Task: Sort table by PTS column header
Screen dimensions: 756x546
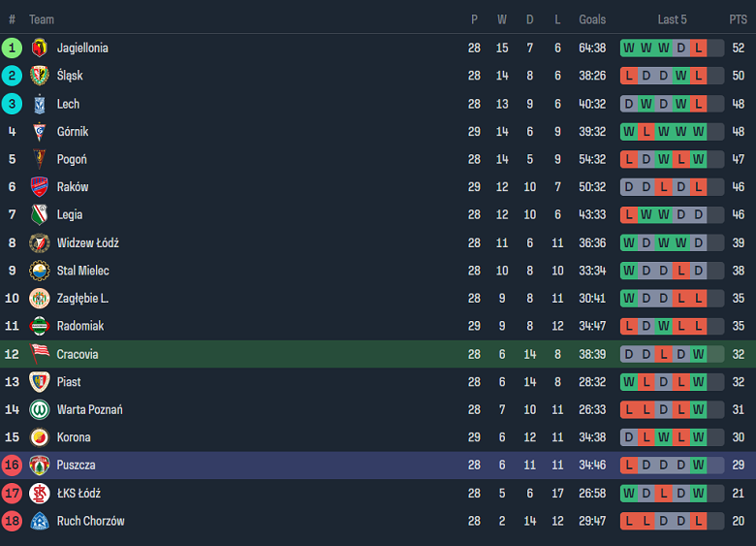Action: (x=738, y=19)
